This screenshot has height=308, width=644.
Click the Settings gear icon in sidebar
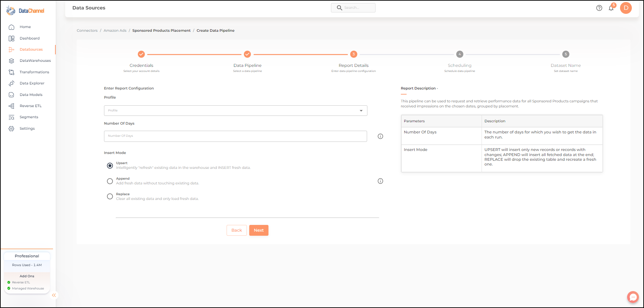[x=11, y=129]
